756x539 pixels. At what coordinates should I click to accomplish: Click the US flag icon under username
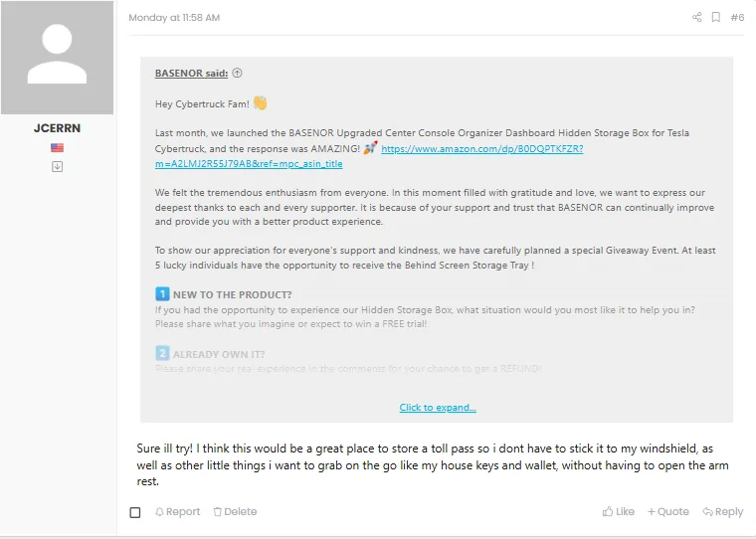[x=57, y=148]
